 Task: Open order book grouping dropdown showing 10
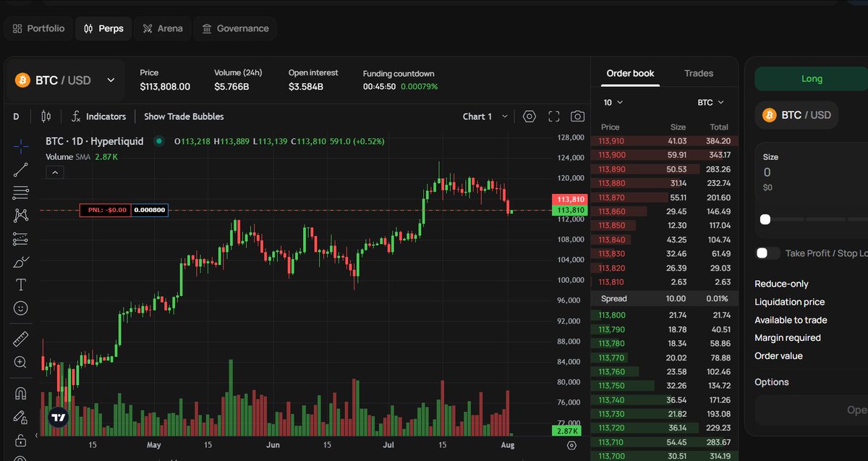coord(613,103)
